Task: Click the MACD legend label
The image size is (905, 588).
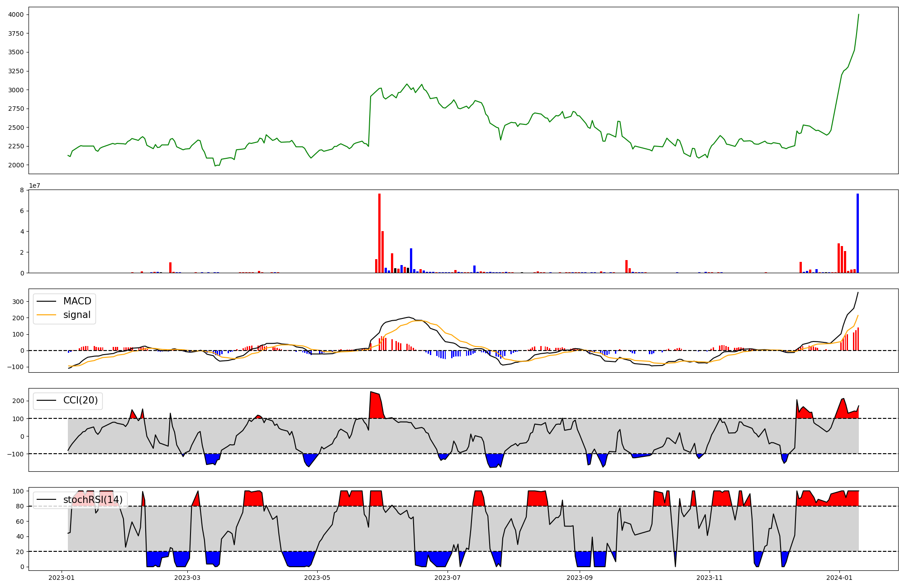Action: (77, 301)
